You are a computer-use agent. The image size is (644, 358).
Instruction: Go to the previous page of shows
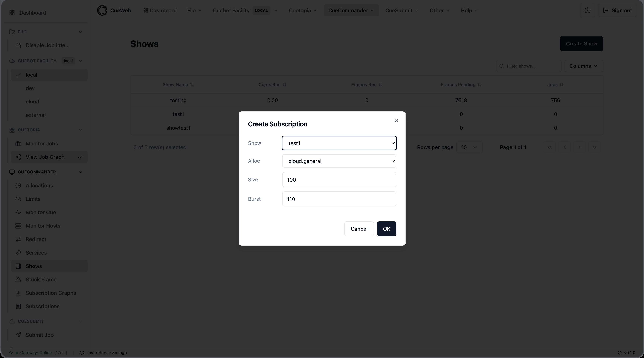click(x=565, y=147)
